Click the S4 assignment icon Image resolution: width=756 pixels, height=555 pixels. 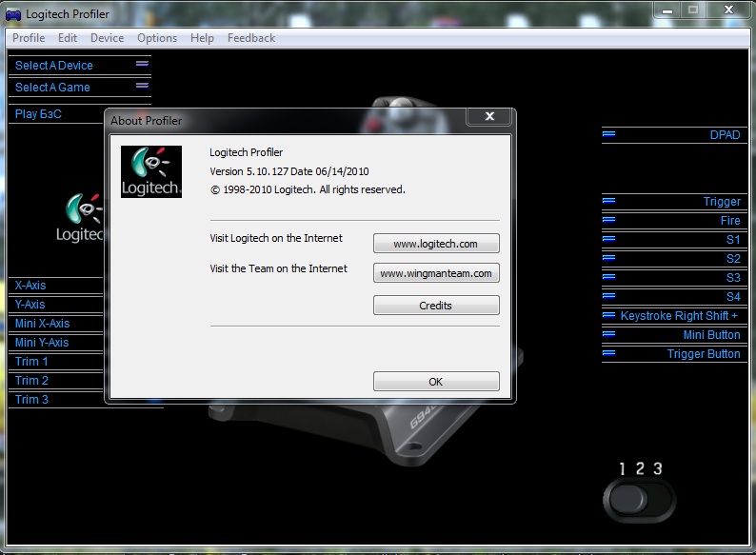click(x=609, y=296)
